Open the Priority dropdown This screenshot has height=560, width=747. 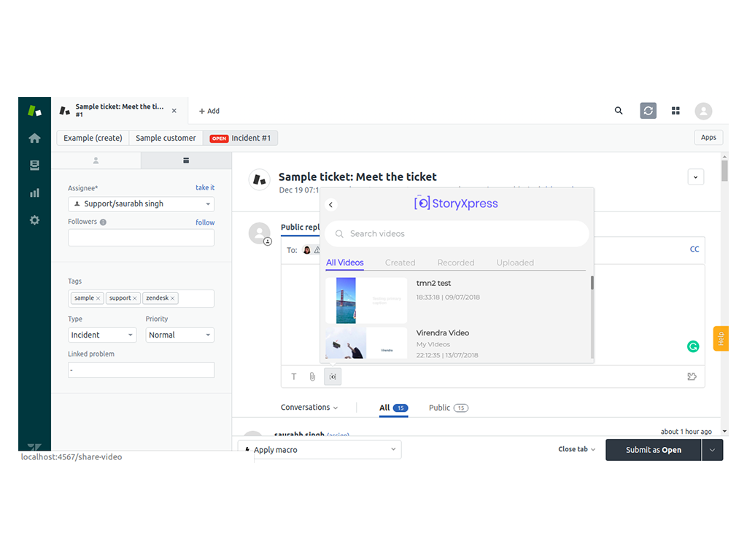tap(179, 335)
